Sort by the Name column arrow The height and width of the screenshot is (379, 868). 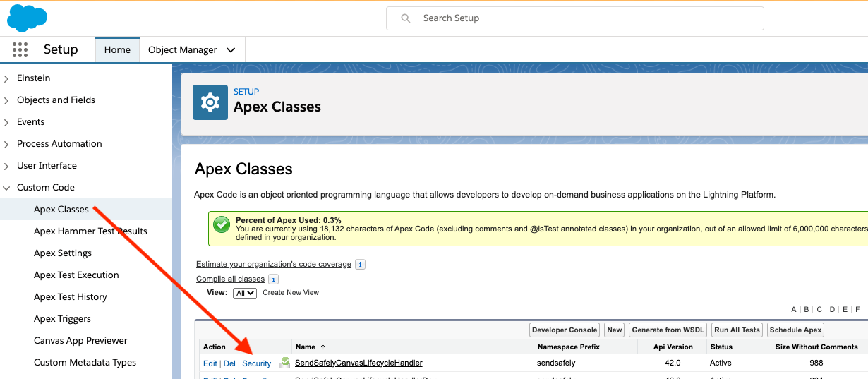click(323, 347)
